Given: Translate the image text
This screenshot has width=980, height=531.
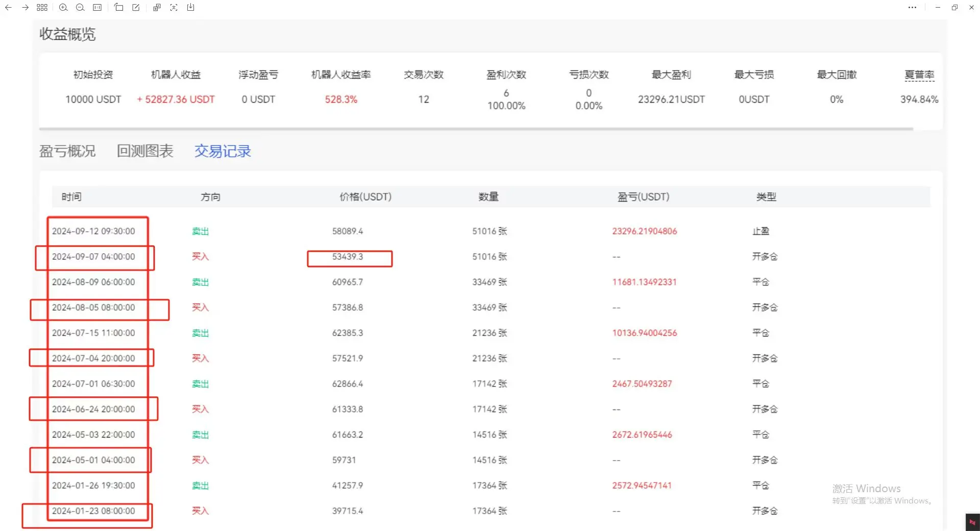Looking at the screenshot, I should [x=157, y=8].
